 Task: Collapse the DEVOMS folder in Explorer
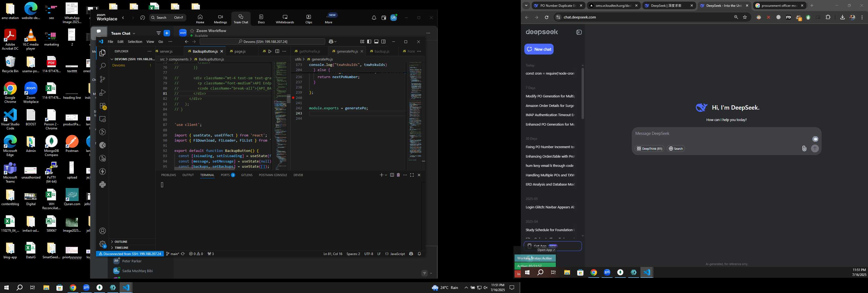tap(112, 59)
